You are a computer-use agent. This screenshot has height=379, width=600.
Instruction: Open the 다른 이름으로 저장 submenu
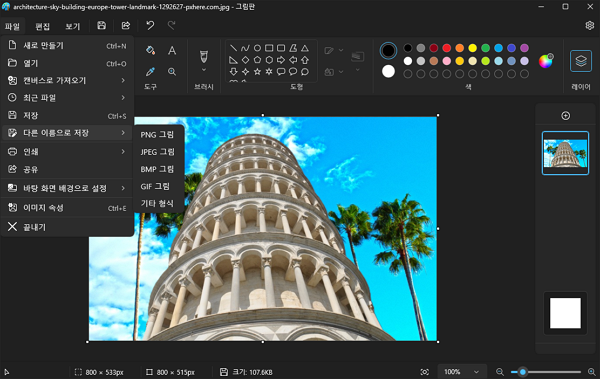point(67,133)
